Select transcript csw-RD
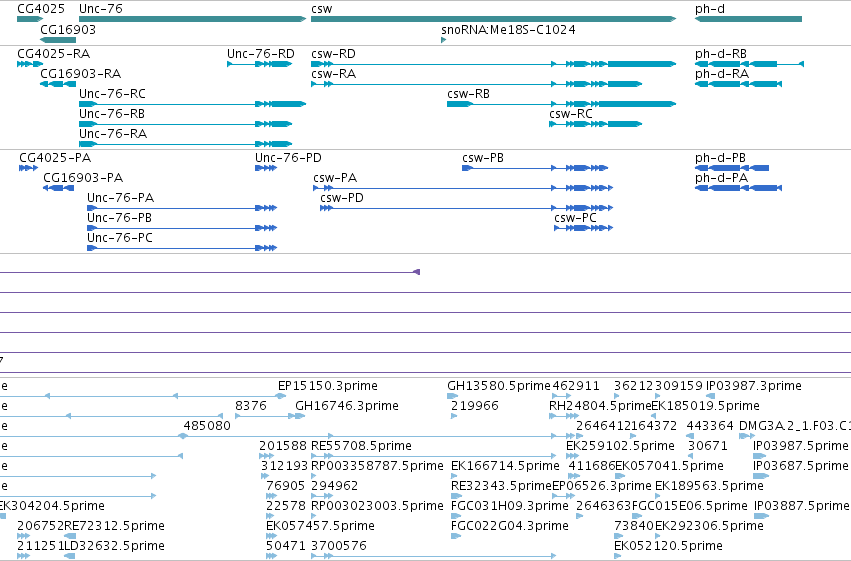The width and height of the screenshot is (851, 561). [493, 64]
